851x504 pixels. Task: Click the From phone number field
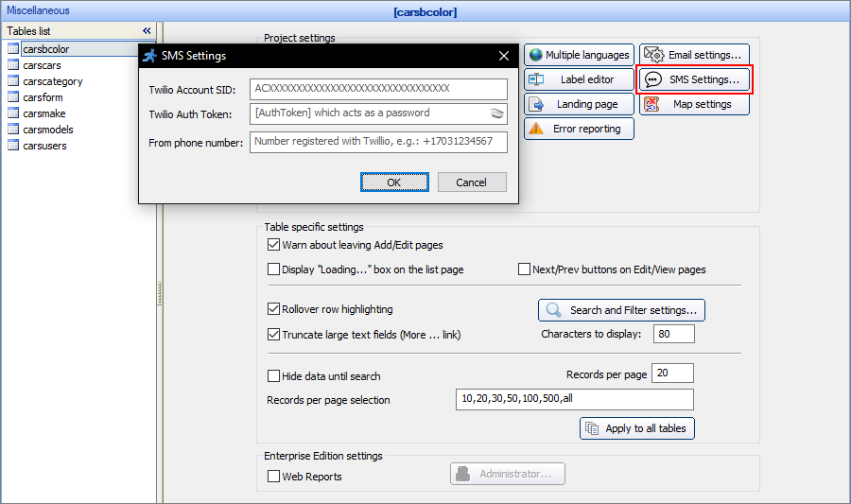378,142
